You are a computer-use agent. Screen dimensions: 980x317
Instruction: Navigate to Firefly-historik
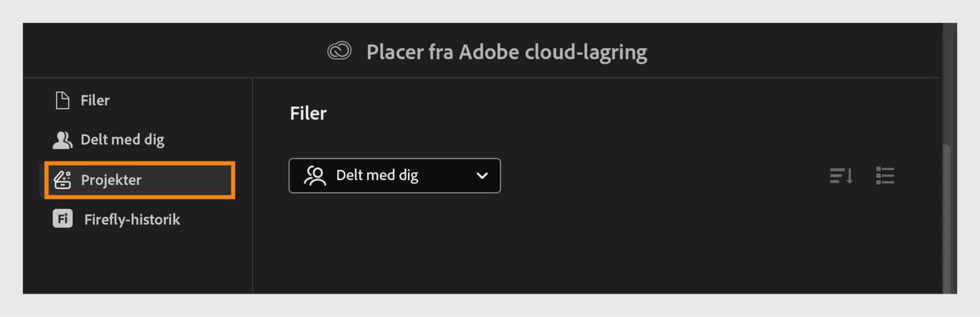[132, 219]
